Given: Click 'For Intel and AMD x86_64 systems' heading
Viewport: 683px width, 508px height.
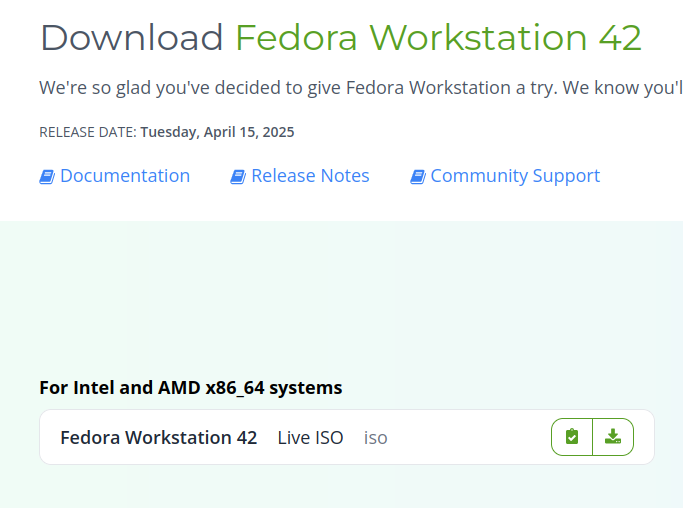Looking at the screenshot, I should click(x=190, y=387).
